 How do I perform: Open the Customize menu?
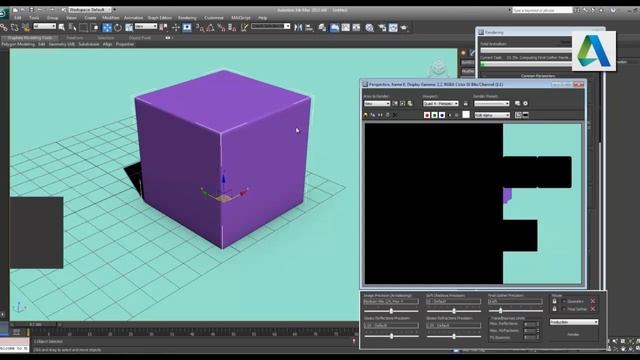coord(213,18)
